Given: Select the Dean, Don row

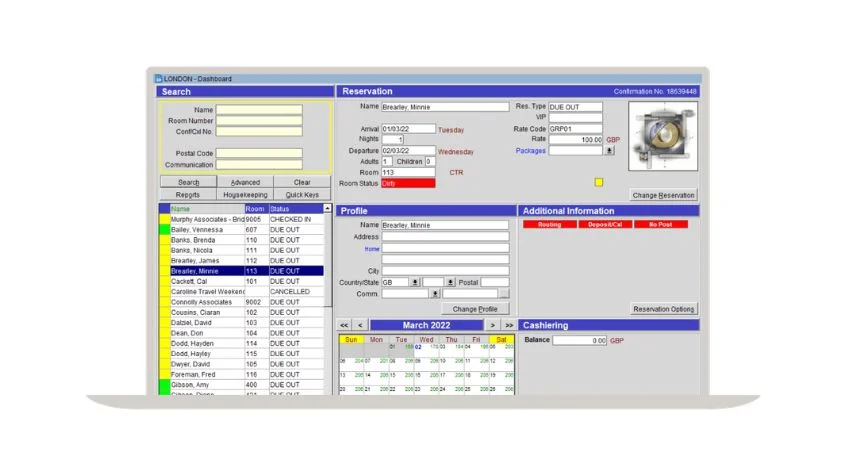Looking at the screenshot, I should click(x=241, y=333).
